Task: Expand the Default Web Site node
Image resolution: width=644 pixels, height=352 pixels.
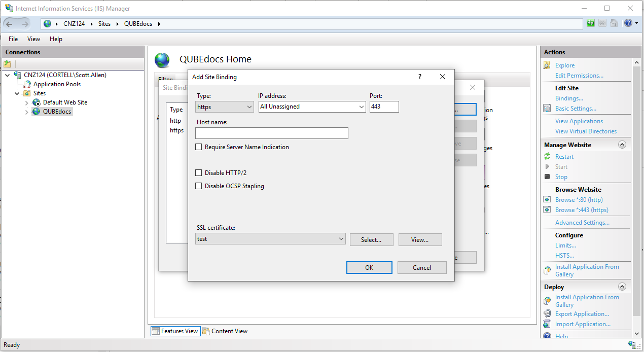Action: coord(27,102)
